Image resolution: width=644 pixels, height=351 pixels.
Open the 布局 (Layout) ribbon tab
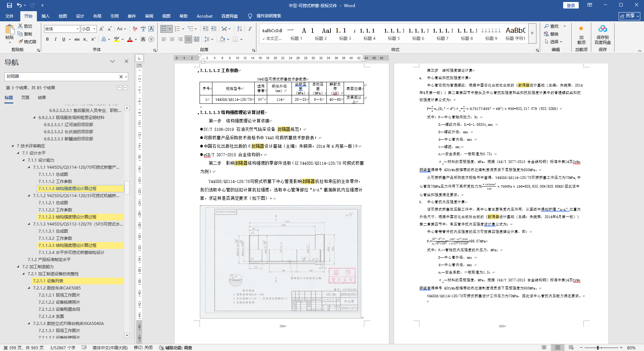coord(97,16)
